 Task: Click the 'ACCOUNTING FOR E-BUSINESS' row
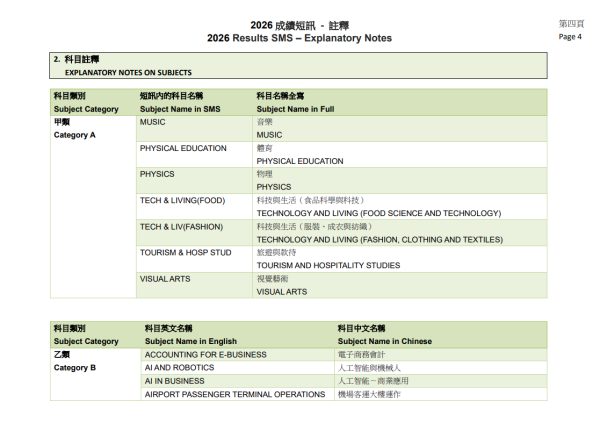point(344,354)
